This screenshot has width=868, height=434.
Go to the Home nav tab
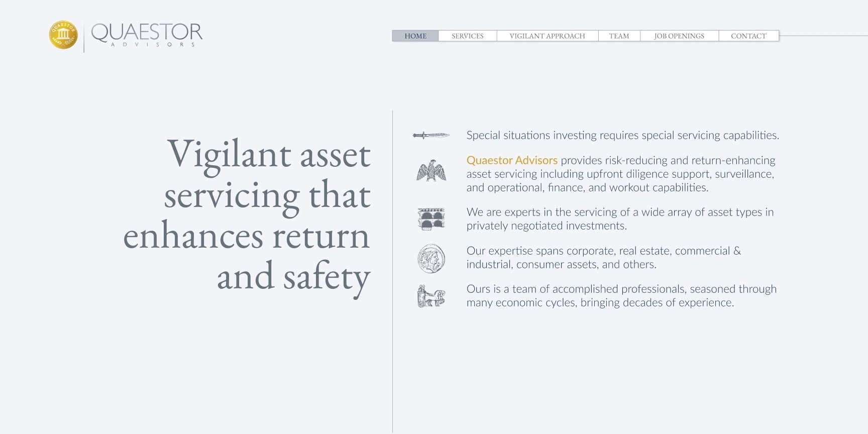point(415,36)
